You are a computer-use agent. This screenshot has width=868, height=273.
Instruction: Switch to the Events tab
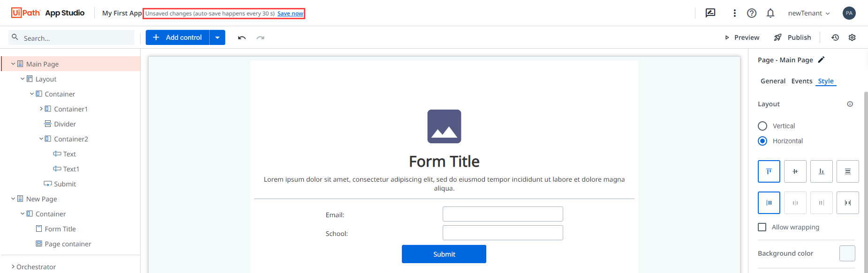[801, 81]
